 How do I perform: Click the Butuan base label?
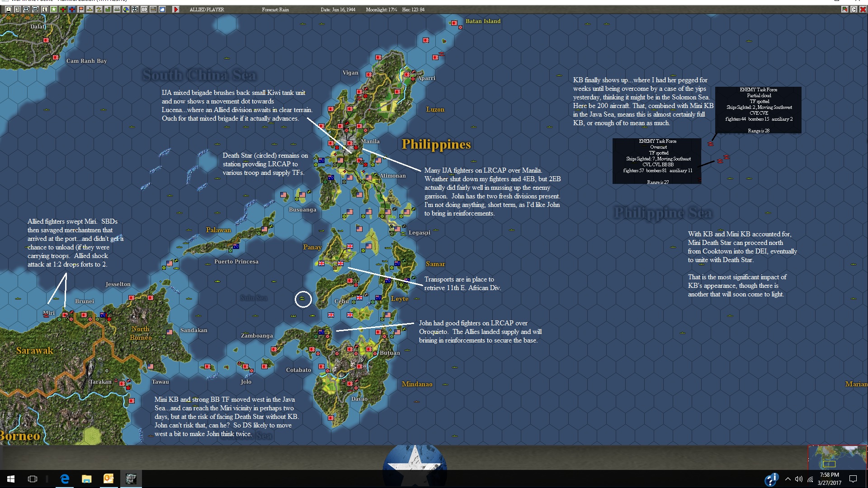390,353
